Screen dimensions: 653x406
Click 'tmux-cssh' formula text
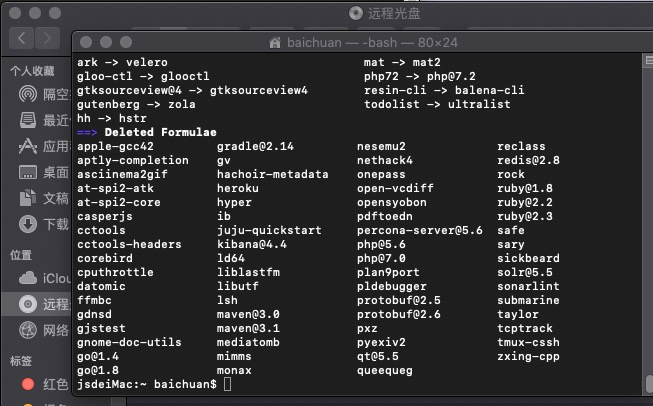click(528, 342)
